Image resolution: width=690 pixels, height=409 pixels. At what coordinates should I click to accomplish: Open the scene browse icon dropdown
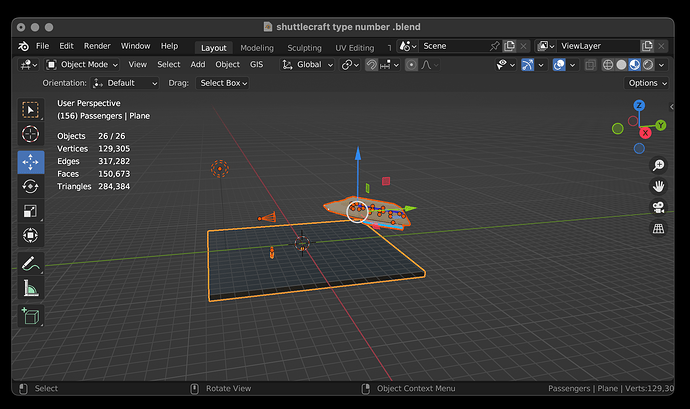408,46
